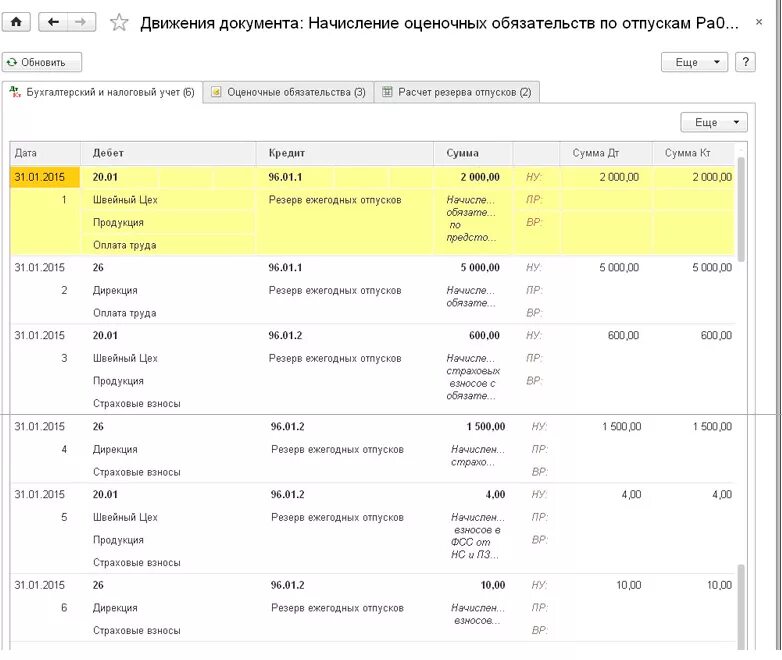Select Сумма Кт value 1 500,00
This screenshot has width=782, height=660.
coord(712,427)
